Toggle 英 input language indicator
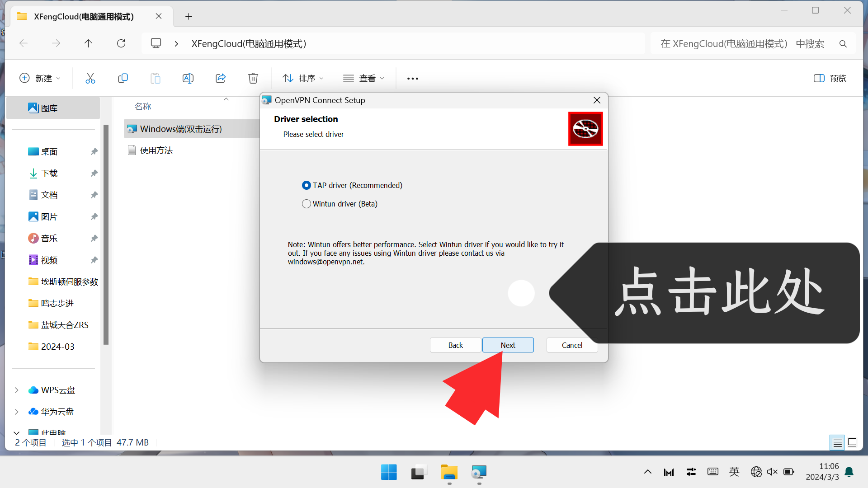 [734, 472]
